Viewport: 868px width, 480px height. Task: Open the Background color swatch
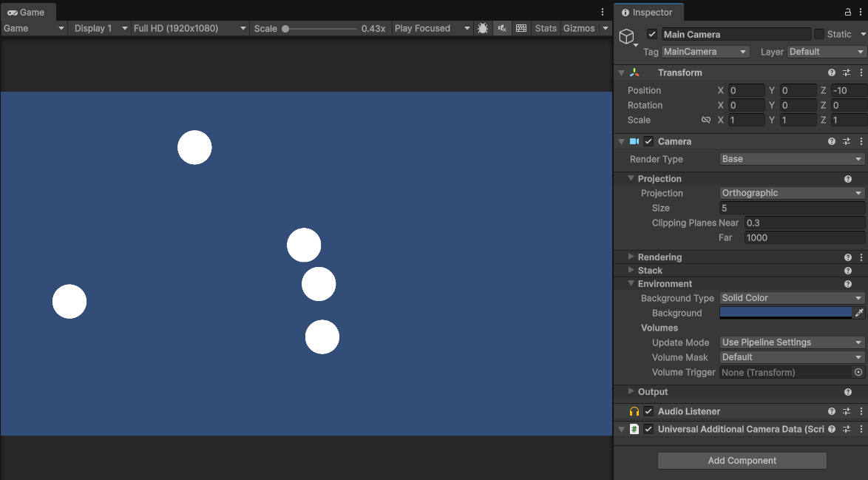[x=785, y=313]
